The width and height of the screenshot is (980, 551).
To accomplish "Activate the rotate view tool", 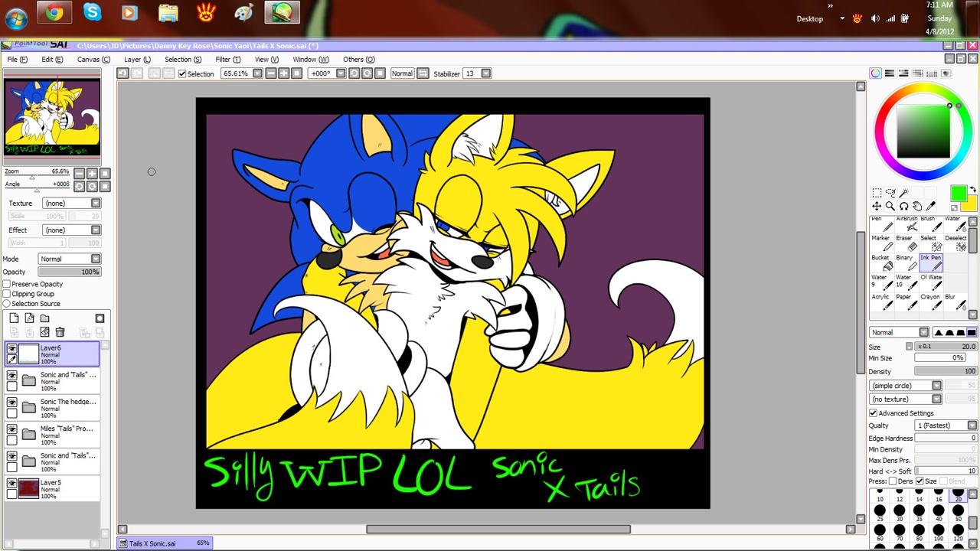I will [904, 207].
